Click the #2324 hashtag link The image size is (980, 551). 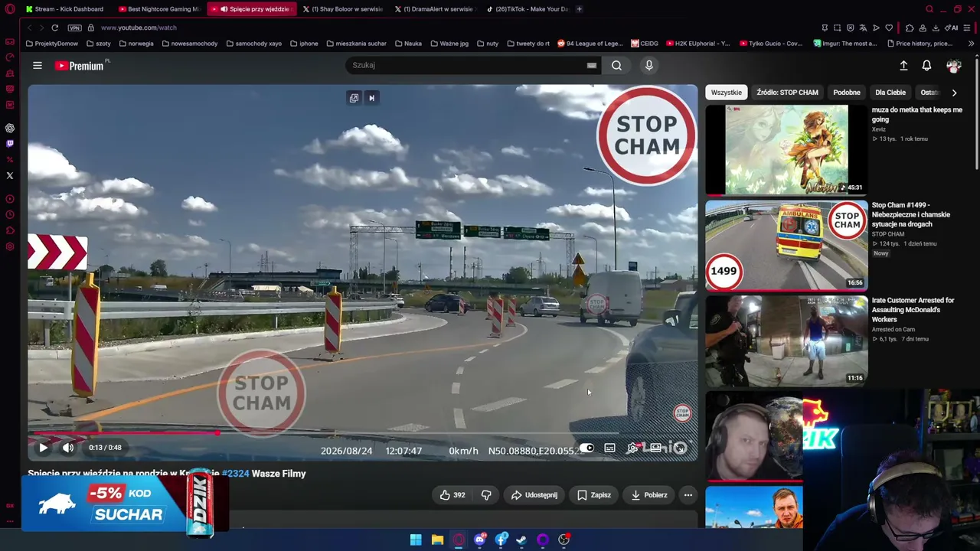point(236,474)
